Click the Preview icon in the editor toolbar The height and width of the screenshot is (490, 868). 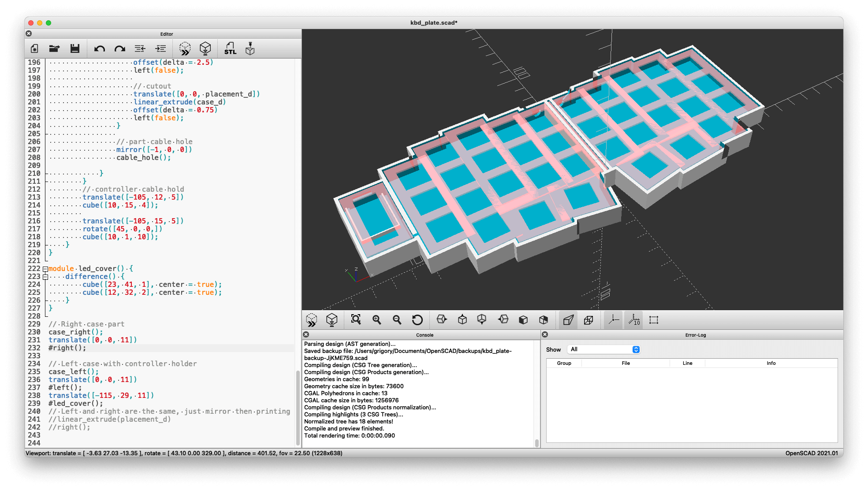185,48
